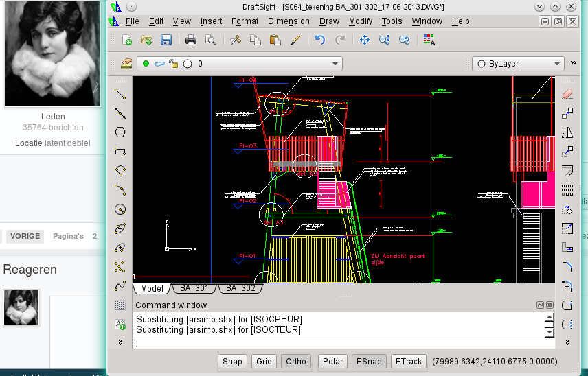Click the Redo arrow icon
Viewport: 588px width, 376px height.
coord(340,40)
